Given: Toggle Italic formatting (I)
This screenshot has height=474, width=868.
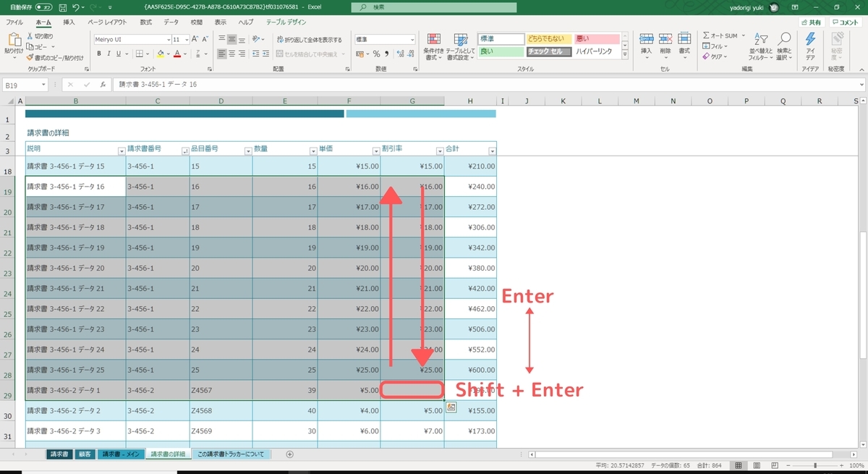Looking at the screenshot, I should pyautogui.click(x=109, y=54).
